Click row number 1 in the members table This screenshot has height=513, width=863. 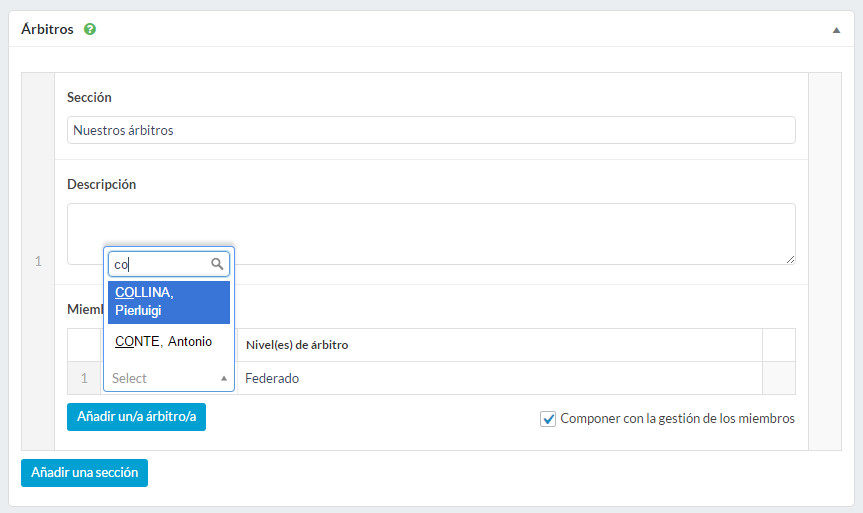click(x=84, y=378)
